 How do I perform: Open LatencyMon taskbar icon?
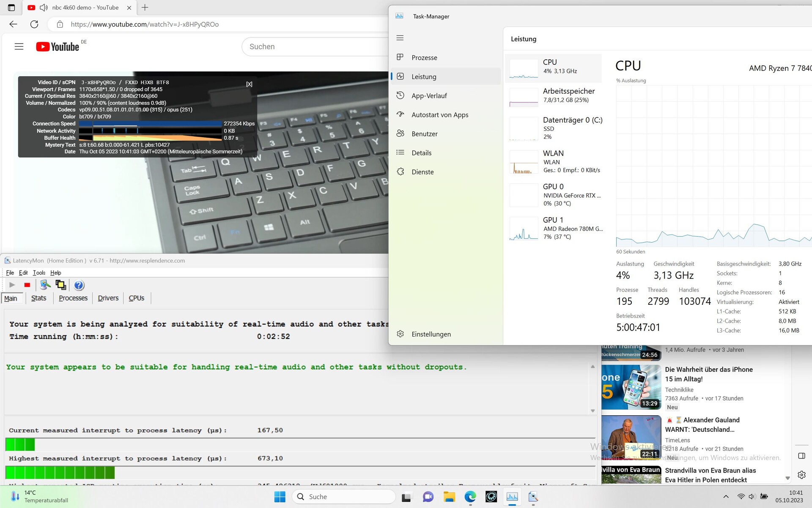(533, 497)
